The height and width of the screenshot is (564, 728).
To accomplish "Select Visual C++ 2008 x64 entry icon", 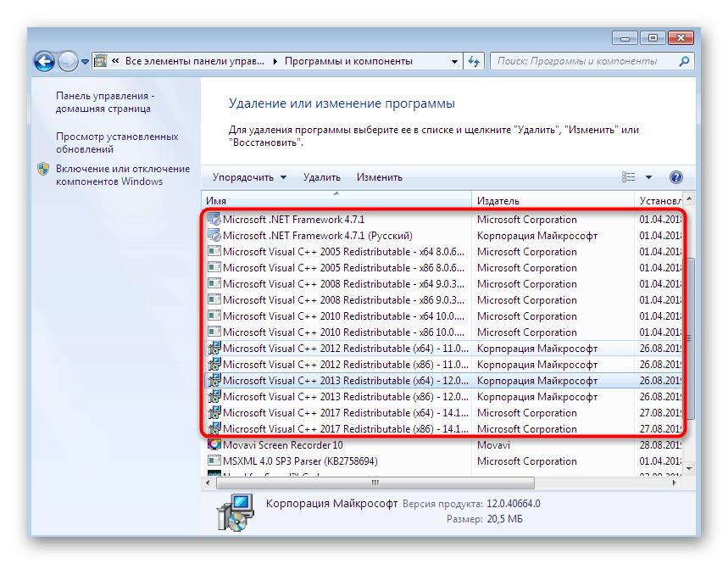I will tap(214, 283).
